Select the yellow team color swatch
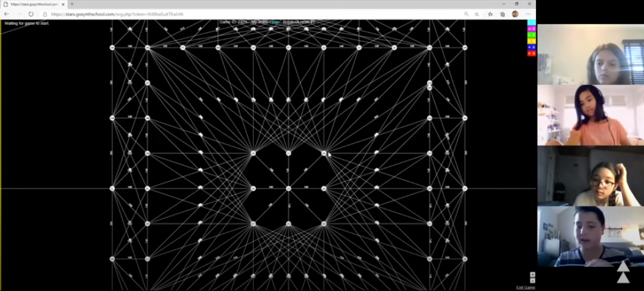 (x=531, y=41)
